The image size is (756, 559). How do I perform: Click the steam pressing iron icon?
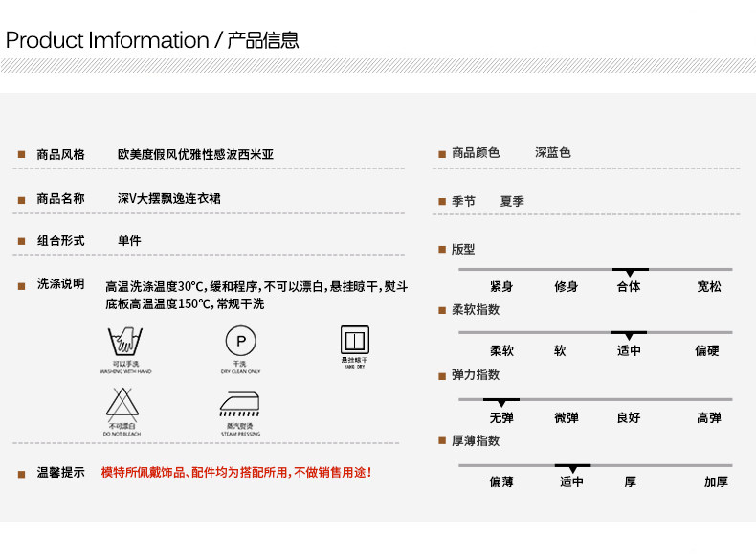pos(240,404)
